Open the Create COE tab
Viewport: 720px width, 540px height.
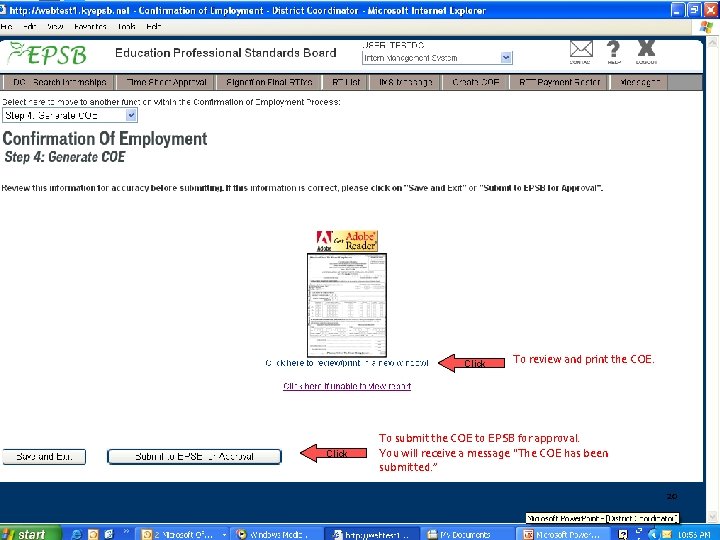pyautogui.click(x=476, y=82)
